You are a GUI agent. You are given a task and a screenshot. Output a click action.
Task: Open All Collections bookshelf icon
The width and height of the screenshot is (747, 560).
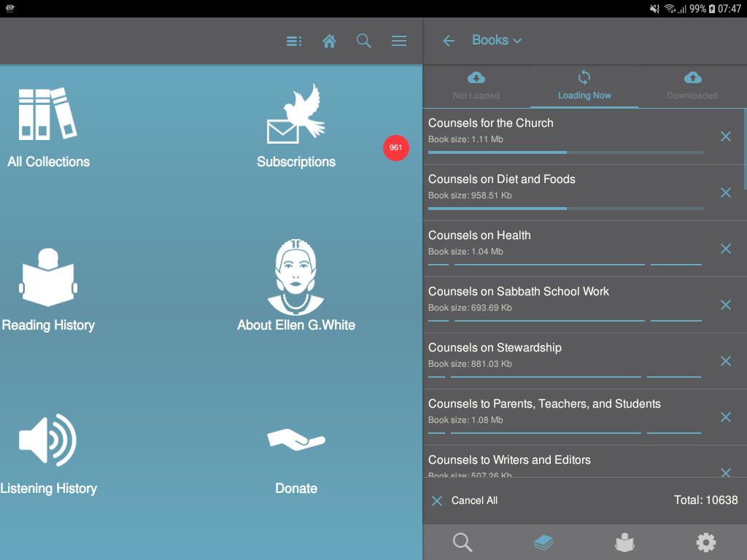(48, 114)
